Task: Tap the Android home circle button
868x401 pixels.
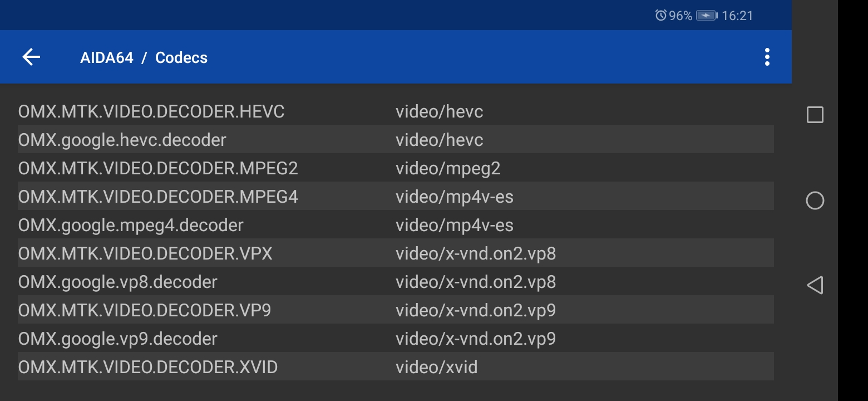Action: (x=815, y=200)
